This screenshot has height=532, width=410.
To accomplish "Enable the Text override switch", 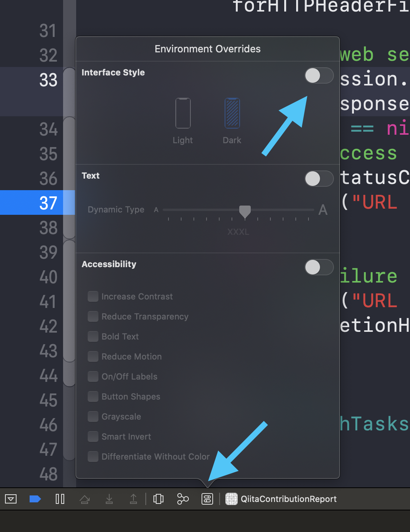I will [x=319, y=179].
